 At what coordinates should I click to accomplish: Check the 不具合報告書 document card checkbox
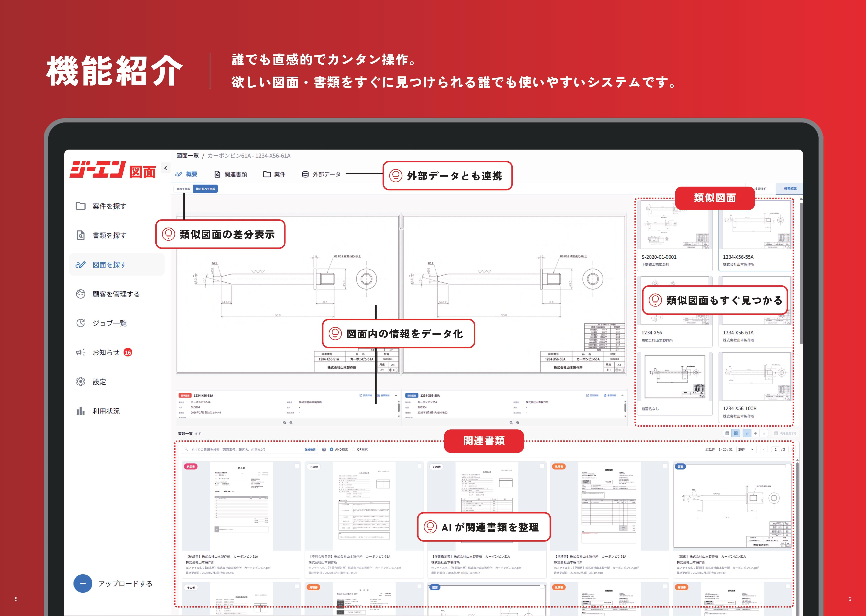click(420, 466)
